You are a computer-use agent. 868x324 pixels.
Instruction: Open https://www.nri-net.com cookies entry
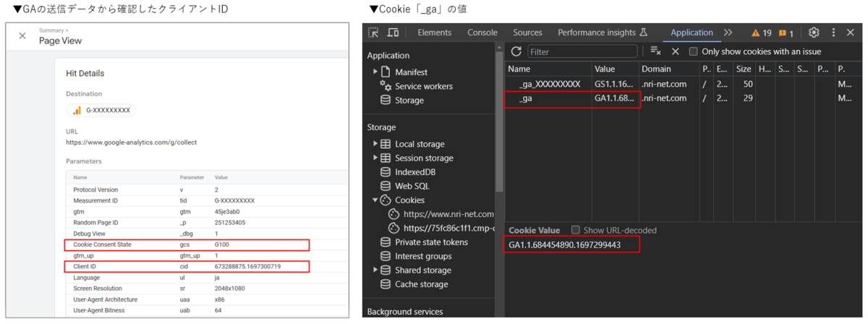point(448,214)
